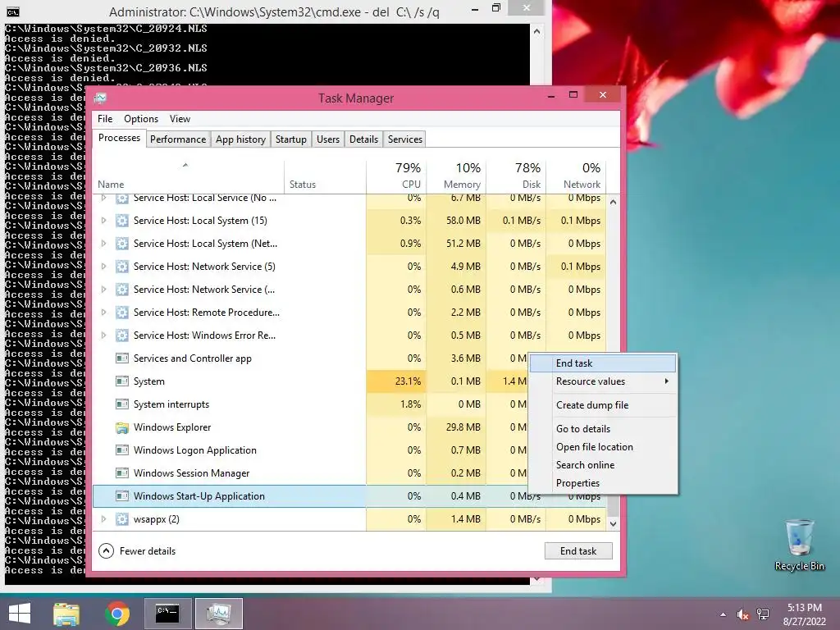Image resolution: width=840 pixels, height=630 pixels.
Task: Choose Properties in the context menu
Action: [x=603, y=483]
